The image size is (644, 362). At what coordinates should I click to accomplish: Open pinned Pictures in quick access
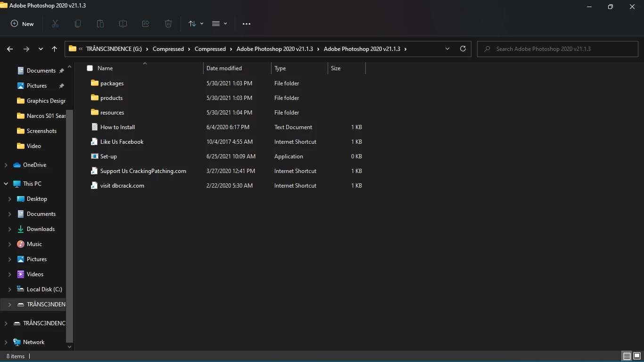pyautogui.click(x=37, y=86)
